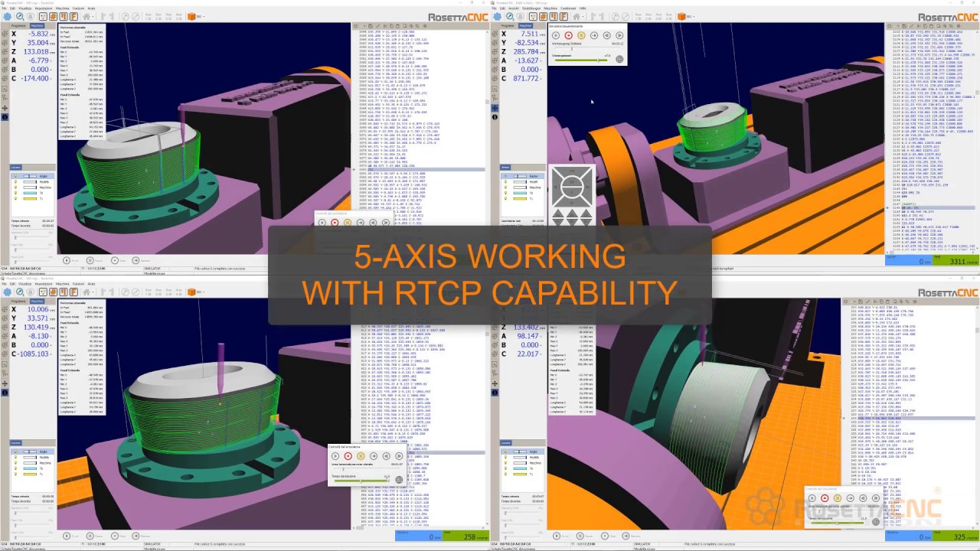Switch to Programm tab in top-right window
The width and height of the screenshot is (980, 551).
(x=508, y=26)
